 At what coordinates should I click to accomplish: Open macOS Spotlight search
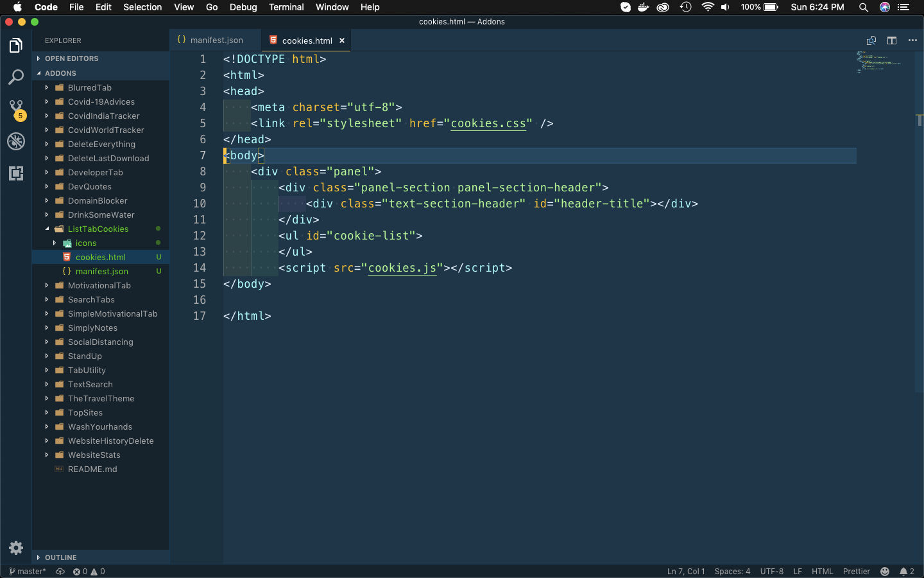coord(864,7)
